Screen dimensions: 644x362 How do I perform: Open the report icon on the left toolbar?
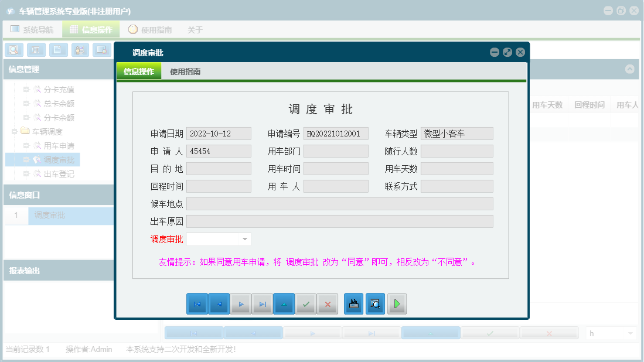pyautogui.click(x=36, y=50)
